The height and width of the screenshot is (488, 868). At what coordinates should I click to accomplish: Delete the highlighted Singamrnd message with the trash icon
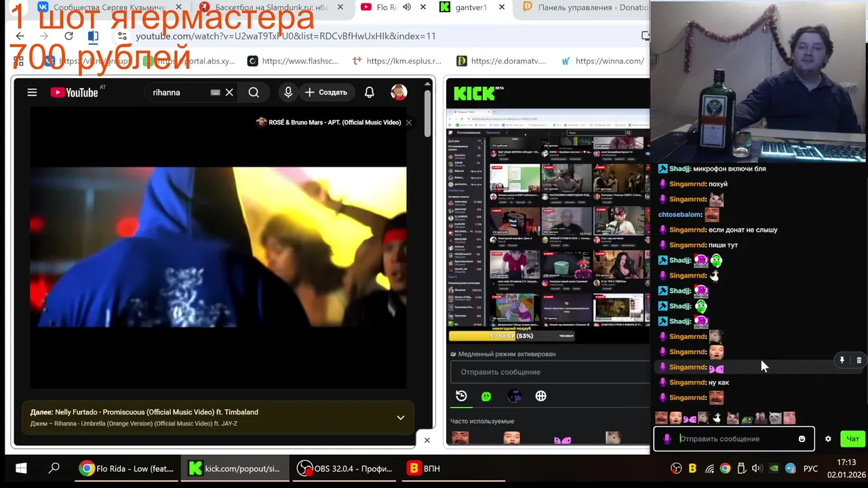coord(859,361)
